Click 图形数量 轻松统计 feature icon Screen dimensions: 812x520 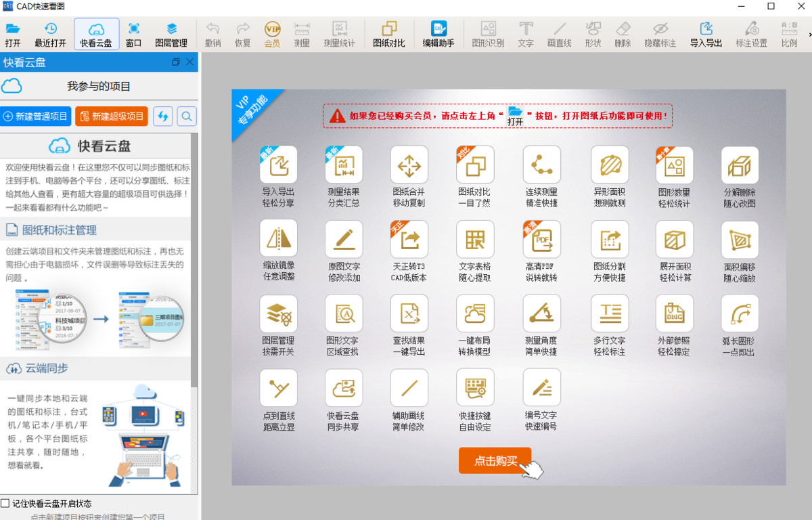point(675,165)
